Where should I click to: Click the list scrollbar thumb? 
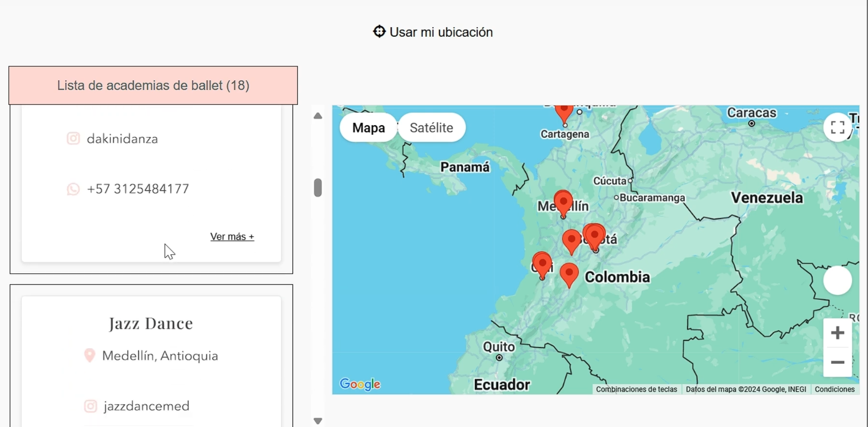click(x=318, y=188)
